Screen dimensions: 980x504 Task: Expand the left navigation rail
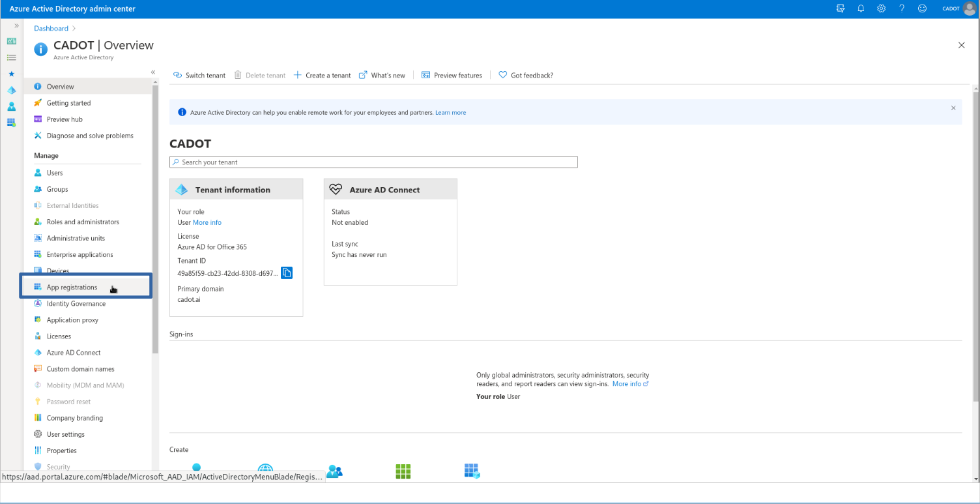click(16, 25)
